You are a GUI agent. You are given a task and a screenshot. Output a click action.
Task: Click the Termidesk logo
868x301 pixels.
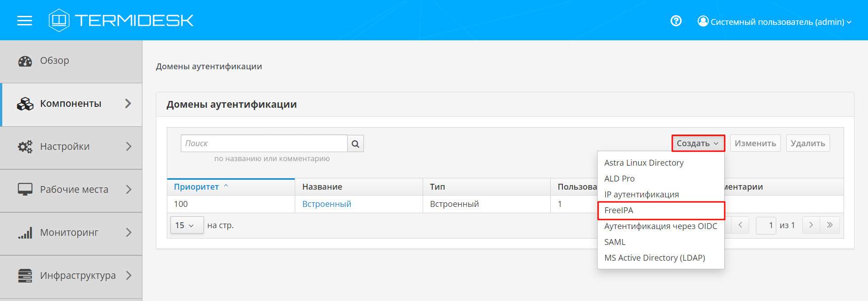pyautogui.click(x=121, y=20)
